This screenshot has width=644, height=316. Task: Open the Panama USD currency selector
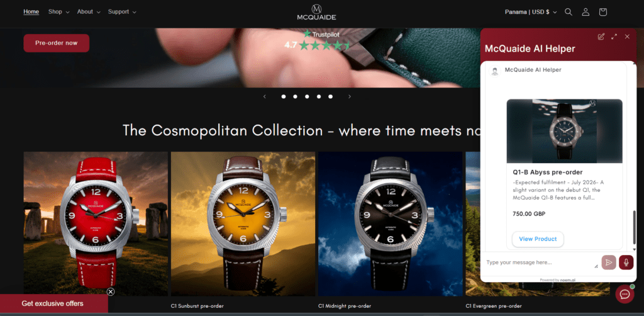[x=531, y=12]
